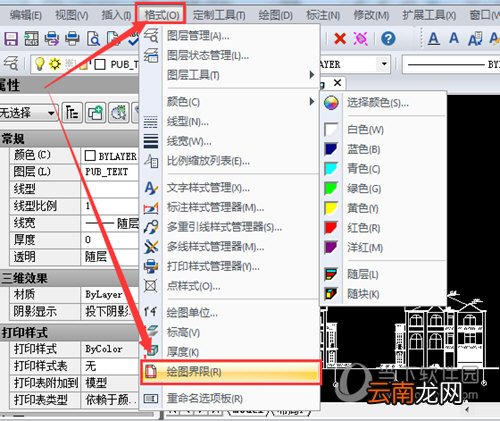Click the Save As DCS icon
Image resolution: width=500 pixels, height=421 pixels.
click(x=32, y=39)
